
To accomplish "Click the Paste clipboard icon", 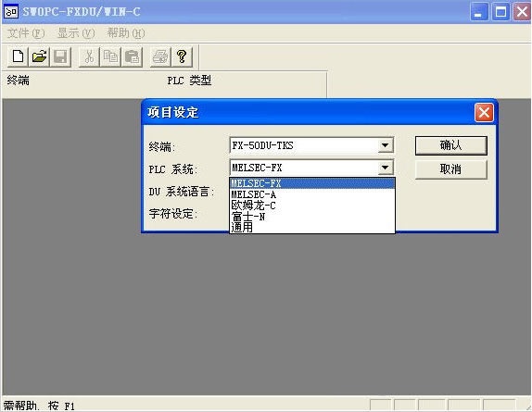I will pos(132,56).
